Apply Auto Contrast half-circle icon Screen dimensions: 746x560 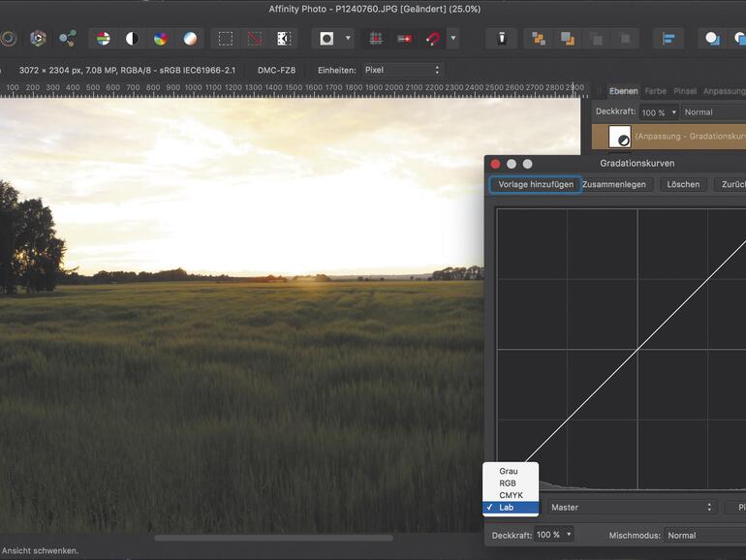(132, 39)
